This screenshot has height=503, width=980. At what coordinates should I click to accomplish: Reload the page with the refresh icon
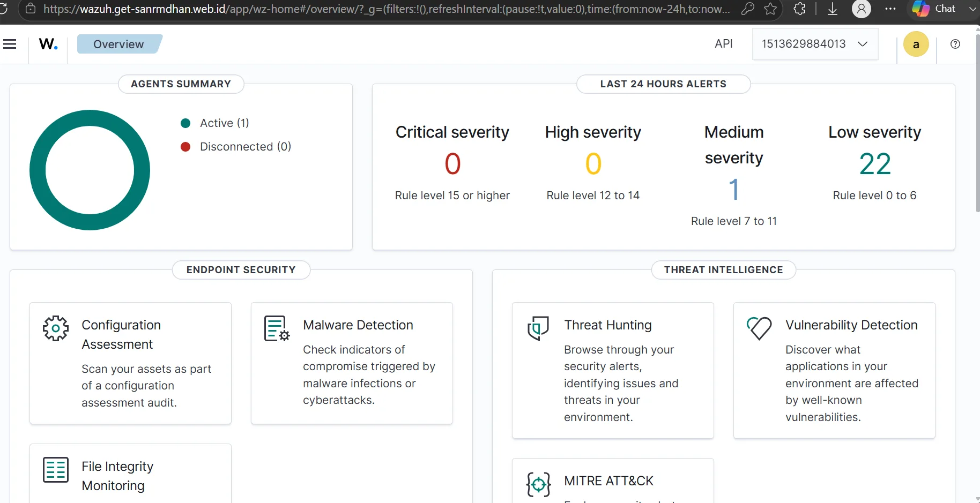[x=3, y=9]
